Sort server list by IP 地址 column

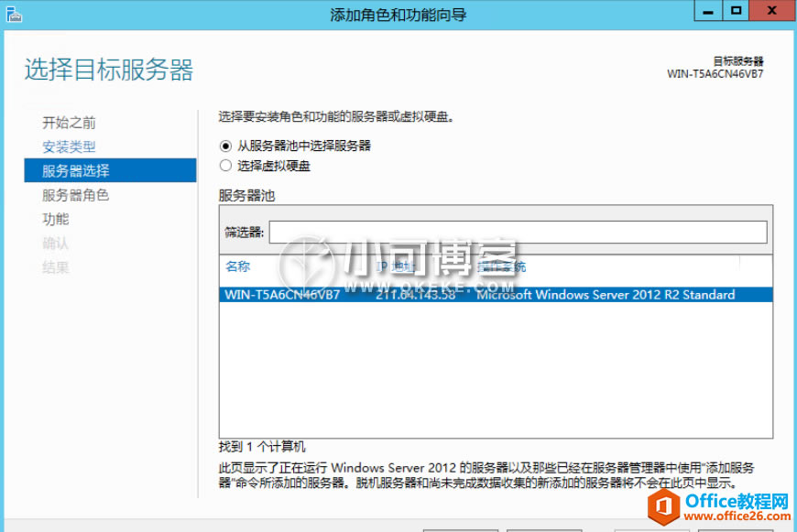(x=396, y=266)
